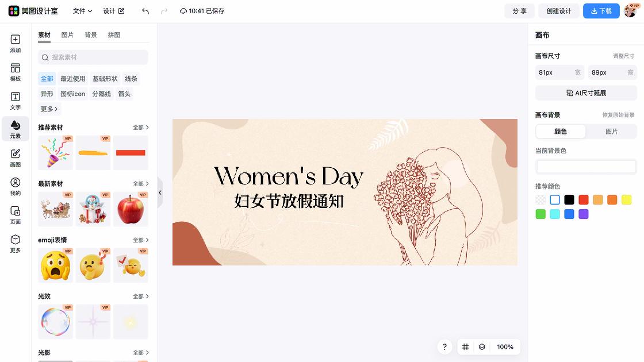Open help question mark button
The height and width of the screenshot is (362, 644).
click(444, 347)
